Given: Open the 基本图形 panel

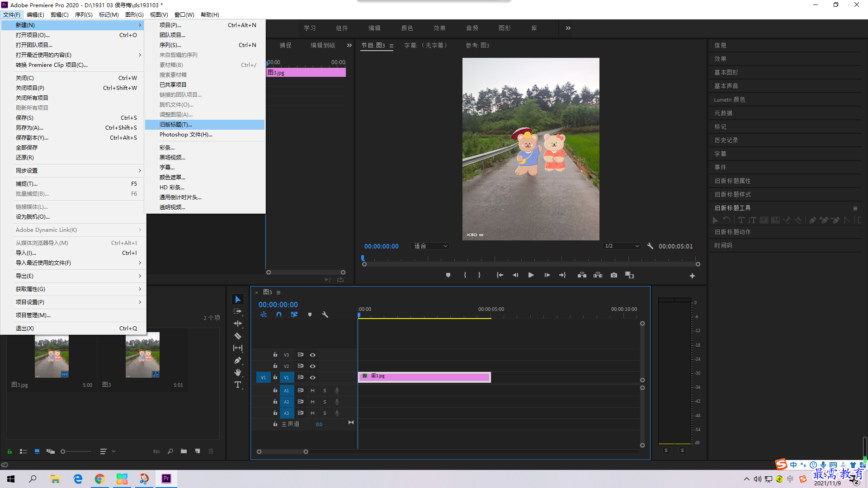Looking at the screenshot, I should point(726,72).
